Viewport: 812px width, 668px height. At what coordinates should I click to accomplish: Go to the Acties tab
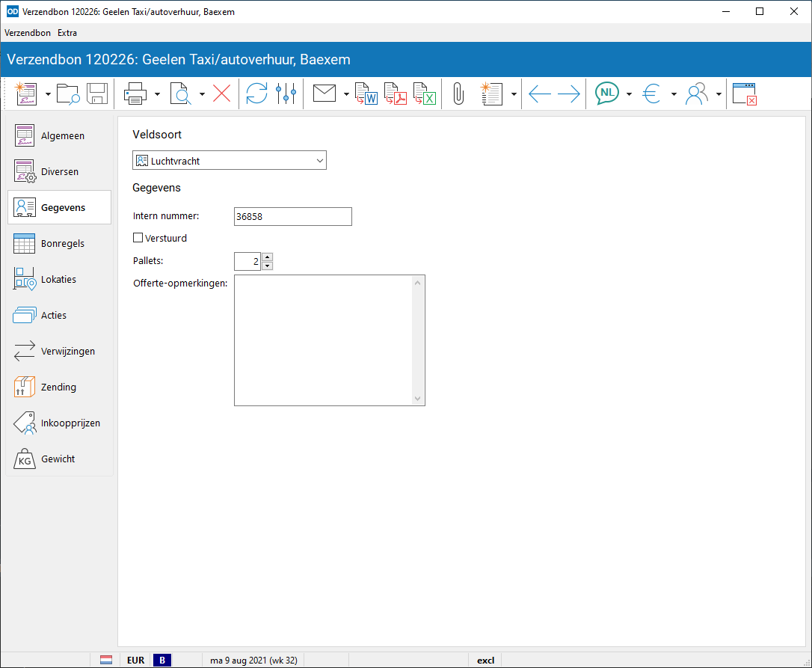[60, 315]
